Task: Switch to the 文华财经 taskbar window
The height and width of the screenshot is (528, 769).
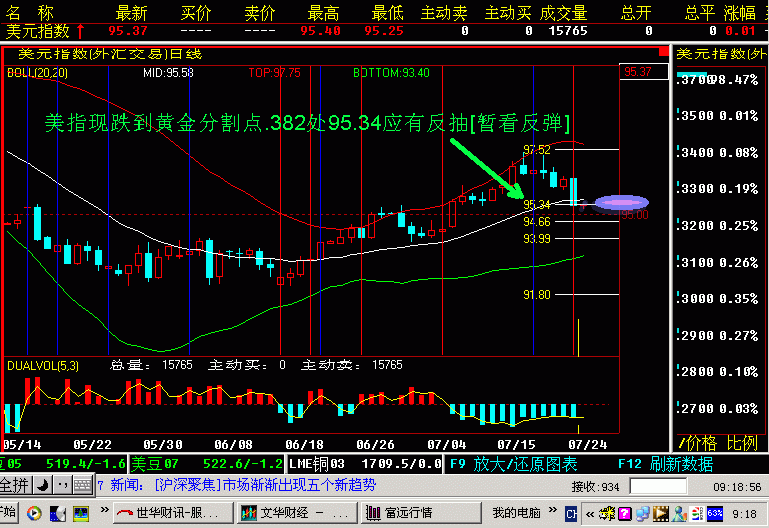Action: pyautogui.click(x=296, y=513)
